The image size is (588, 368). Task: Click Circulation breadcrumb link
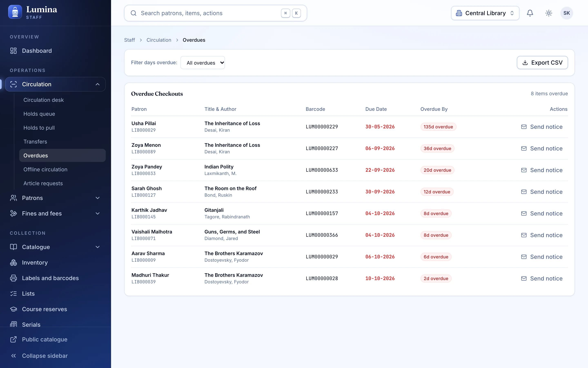(x=159, y=40)
